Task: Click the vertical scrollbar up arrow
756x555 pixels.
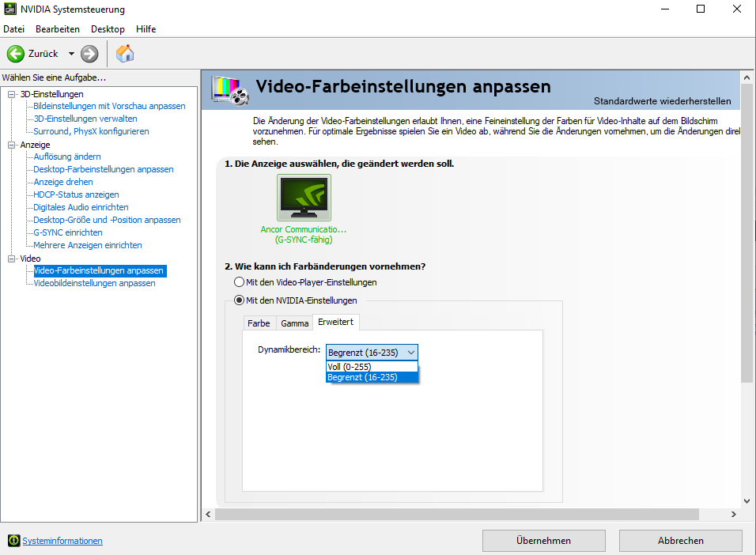Action: [x=747, y=77]
